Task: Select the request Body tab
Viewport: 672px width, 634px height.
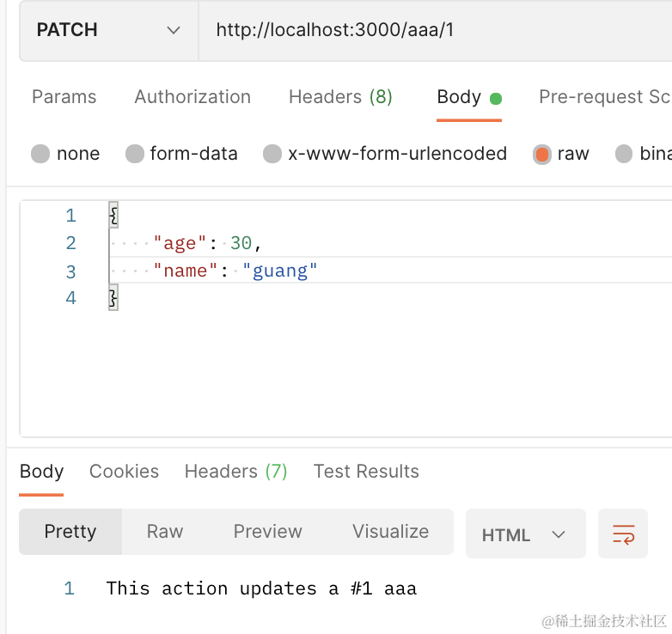Action: pos(459,97)
